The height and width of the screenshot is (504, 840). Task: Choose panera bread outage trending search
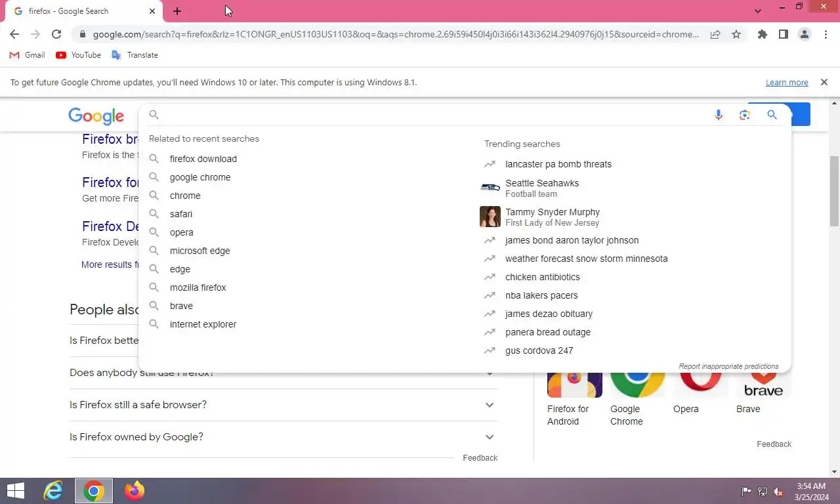(x=548, y=332)
